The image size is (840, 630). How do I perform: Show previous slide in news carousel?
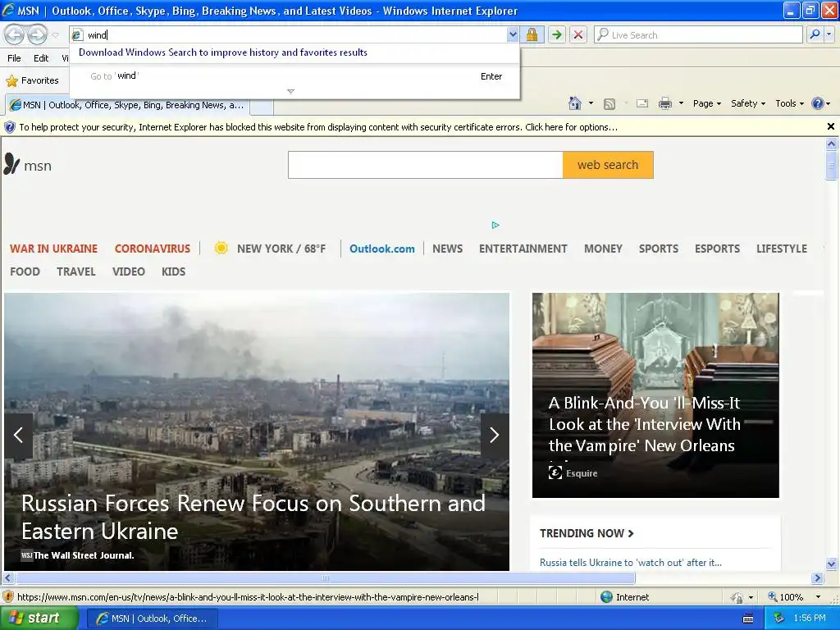18,435
